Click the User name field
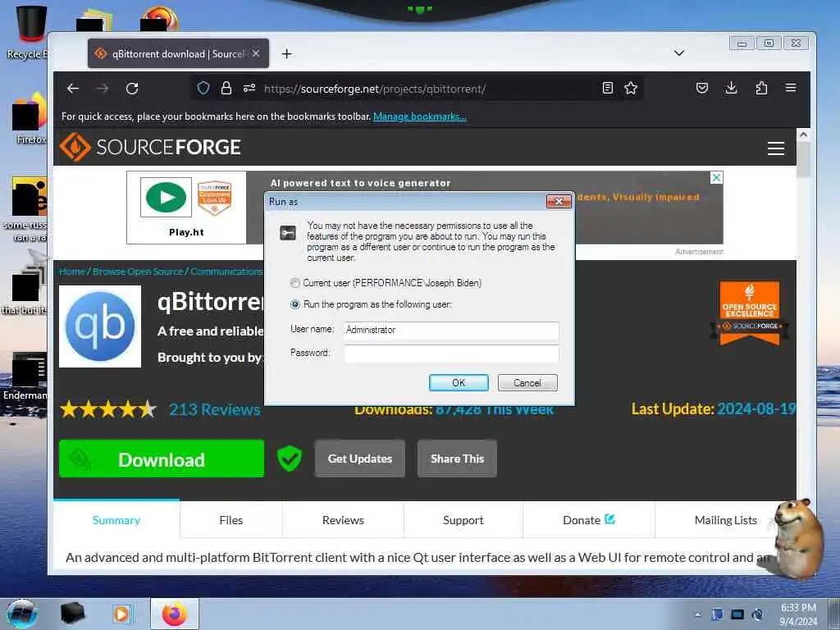840x630 pixels. pos(451,331)
